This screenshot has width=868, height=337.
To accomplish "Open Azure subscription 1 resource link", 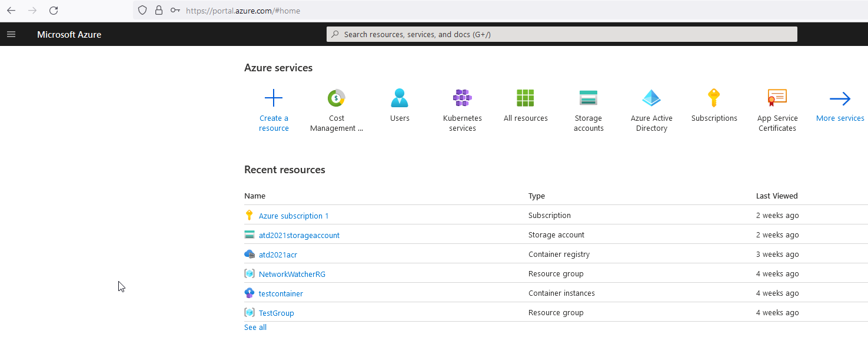I will pos(294,216).
